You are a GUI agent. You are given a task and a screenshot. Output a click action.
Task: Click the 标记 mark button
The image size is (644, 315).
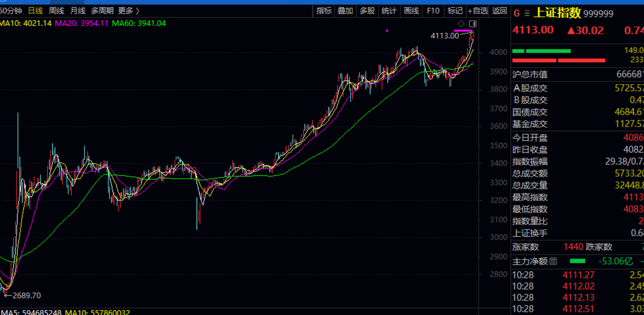tap(455, 11)
